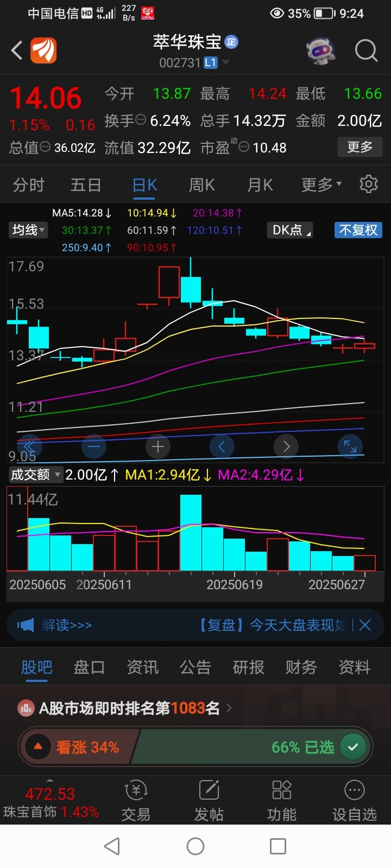
Task: Open the 财务 finance tab
Action: pos(301,667)
